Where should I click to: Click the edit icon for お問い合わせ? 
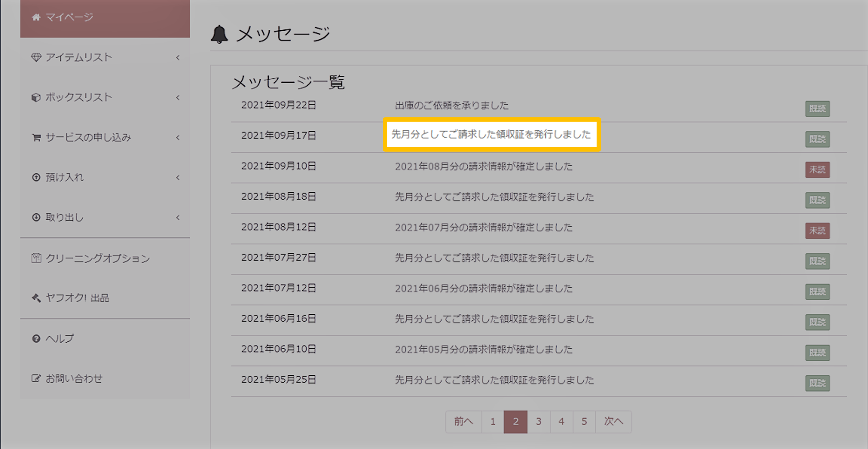point(36,378)
